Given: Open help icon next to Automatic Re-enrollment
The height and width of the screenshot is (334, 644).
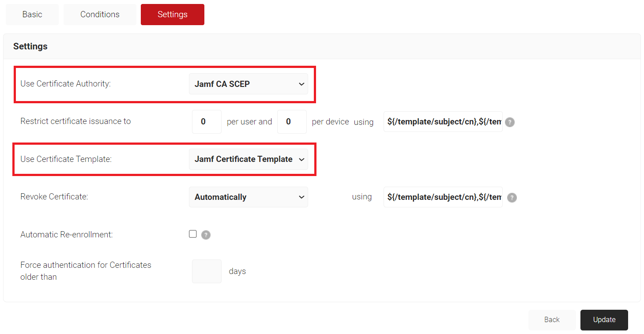Looking at the screenshot, I should pos(206,235).
